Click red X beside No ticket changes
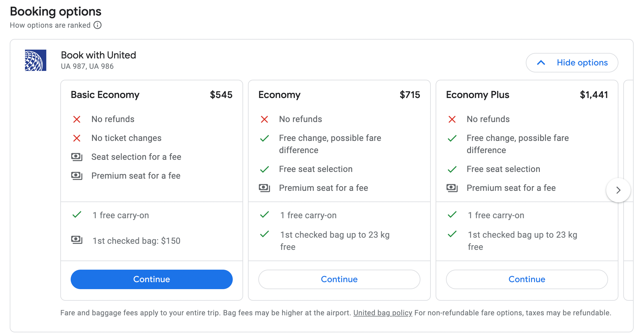 [77, 138]
